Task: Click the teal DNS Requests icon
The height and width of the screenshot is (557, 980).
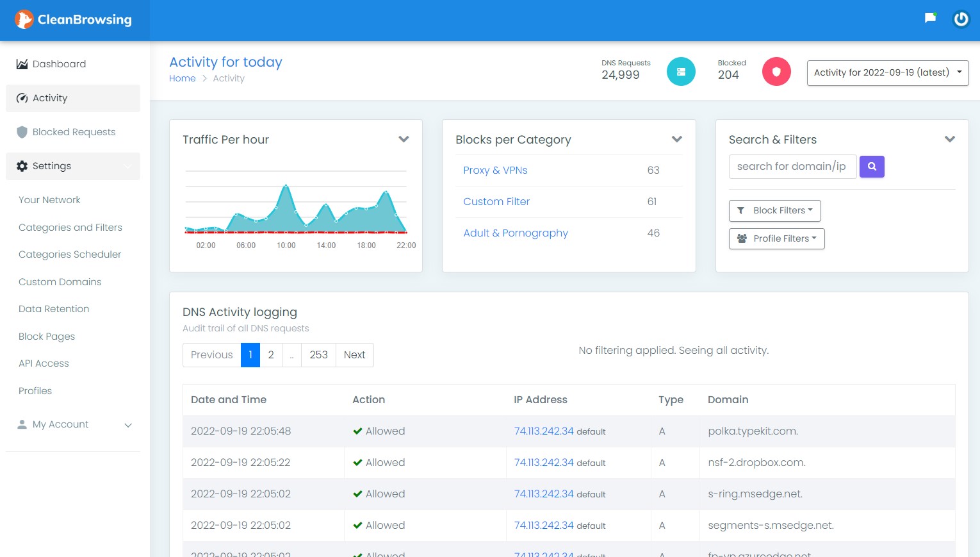Action: pyautogui.click(x=681, y=71)
